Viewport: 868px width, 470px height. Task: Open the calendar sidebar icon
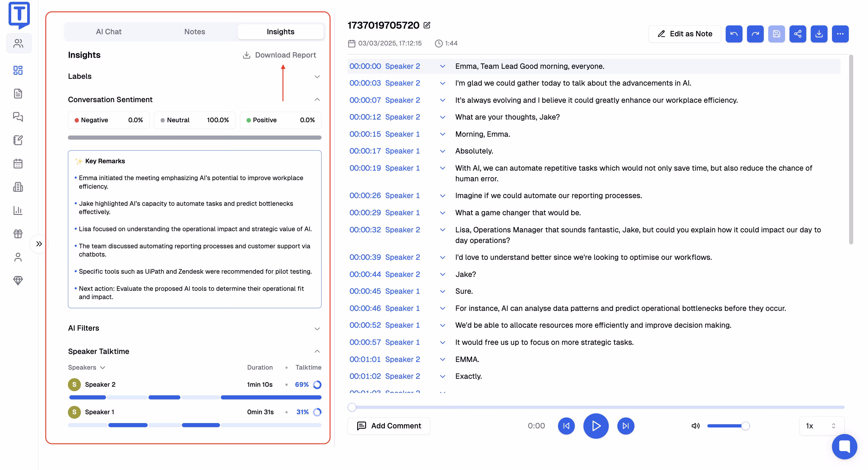18,164
